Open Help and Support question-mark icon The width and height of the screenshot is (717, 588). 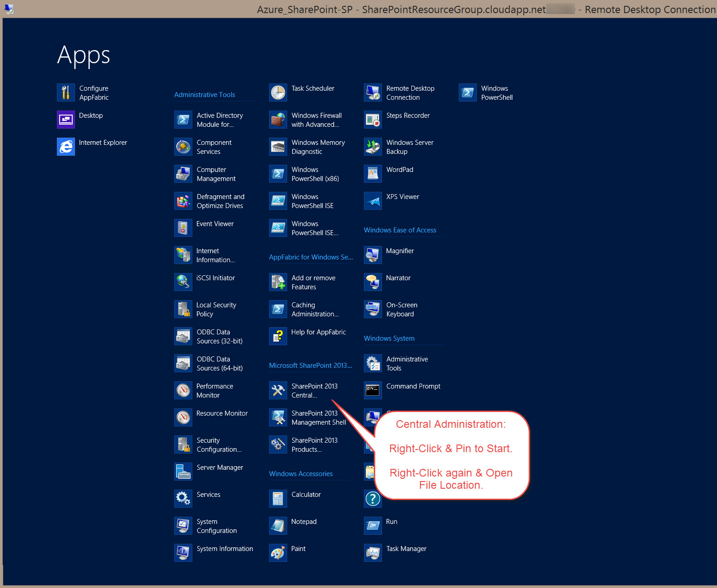point(373,499)
